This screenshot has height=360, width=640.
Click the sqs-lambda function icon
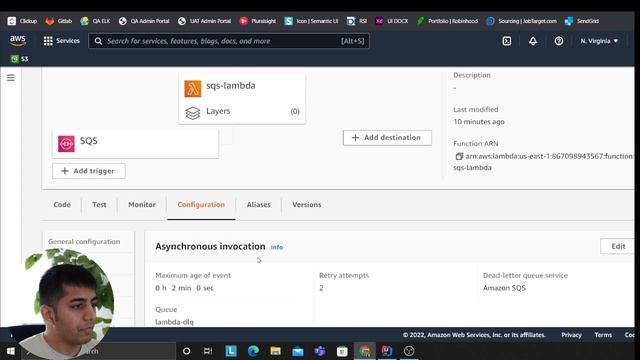tap(193, 89)
